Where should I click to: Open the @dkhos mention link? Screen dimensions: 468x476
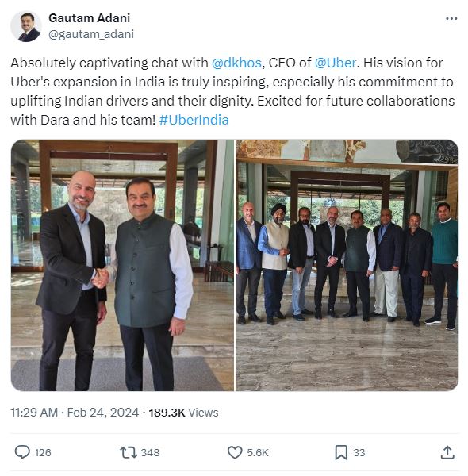[x=236, y=63]
